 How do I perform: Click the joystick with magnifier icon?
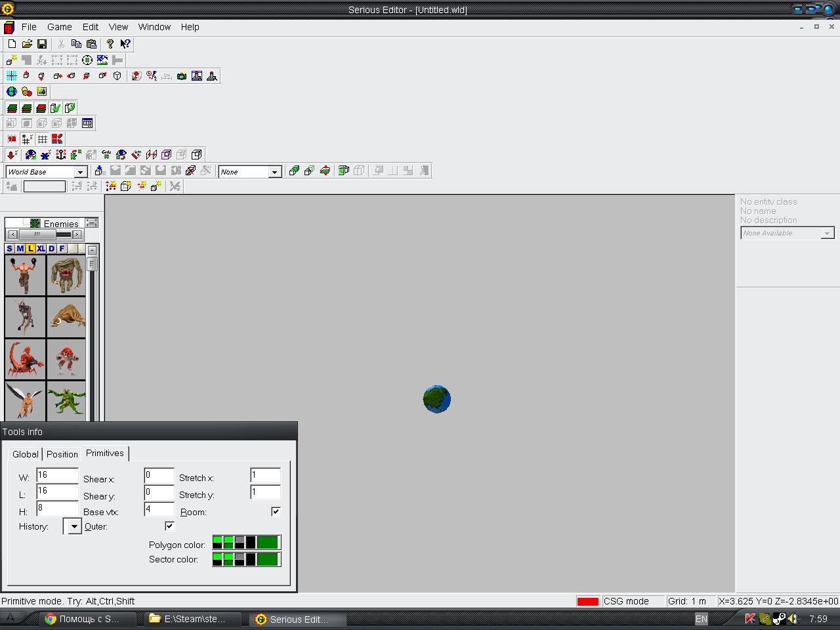212,76
